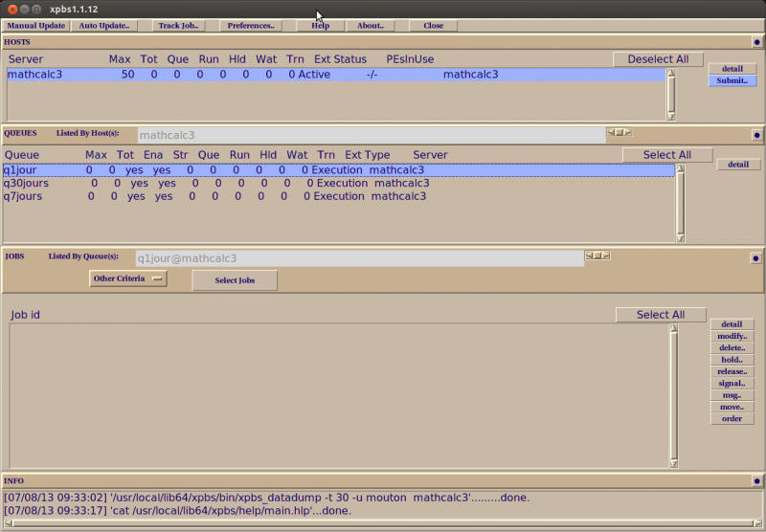Click right arrow of INFO horizontal scrollbar

(757, 522)
